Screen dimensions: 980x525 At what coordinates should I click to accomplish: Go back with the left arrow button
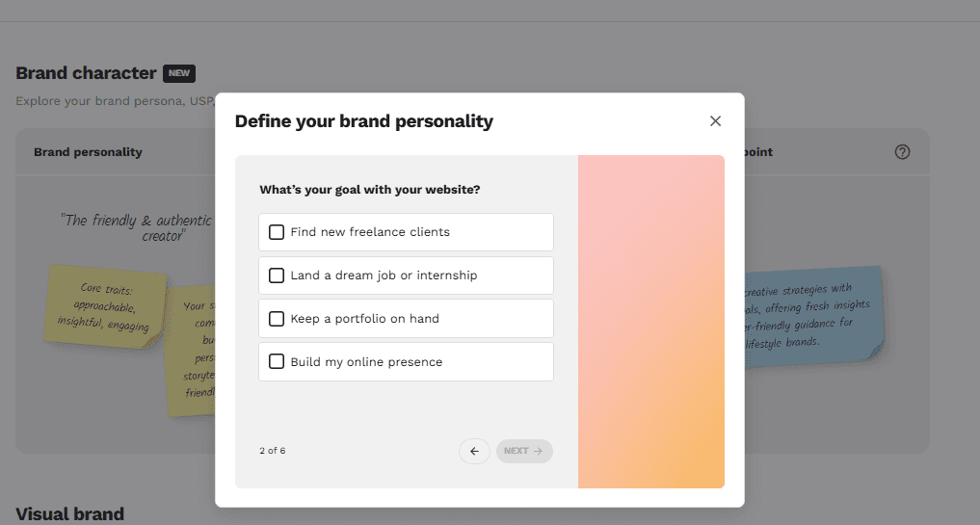click(x=474, y=451)
